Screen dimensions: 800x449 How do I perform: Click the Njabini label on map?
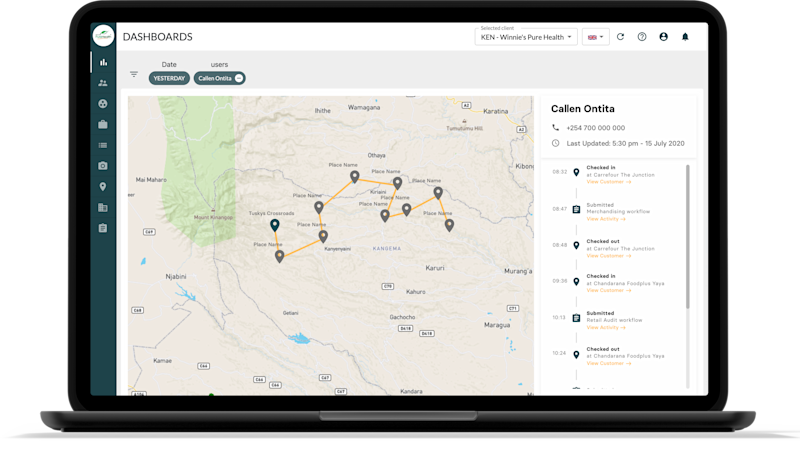pyautogui.click(x=176, y=277)
